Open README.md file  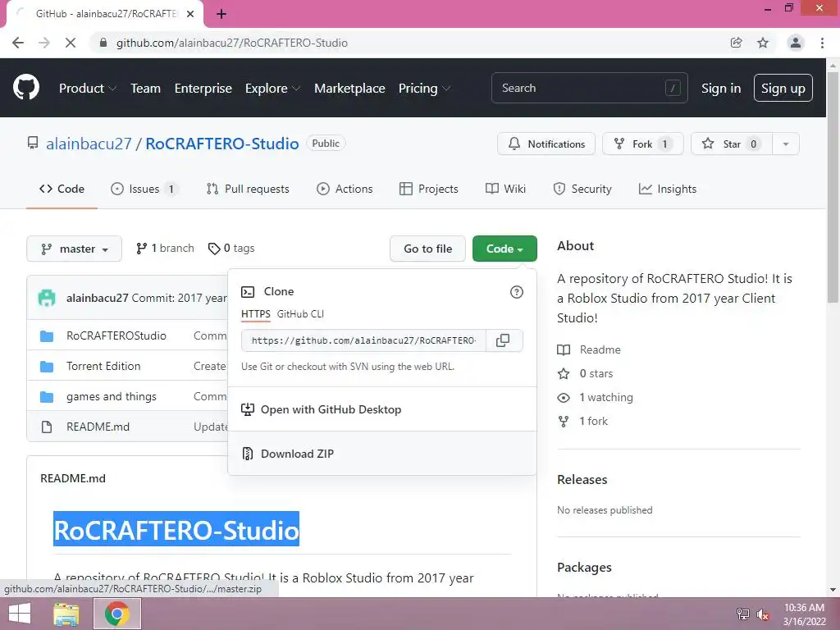(98, 427)
